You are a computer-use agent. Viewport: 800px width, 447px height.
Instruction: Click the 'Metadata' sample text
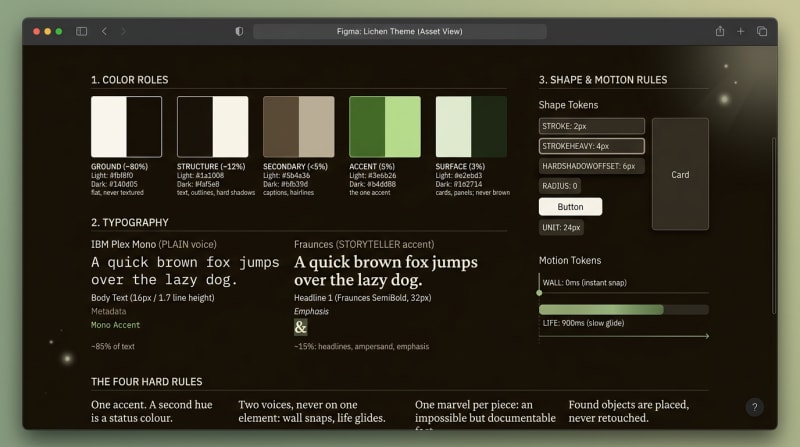click(x=109, y=311)
